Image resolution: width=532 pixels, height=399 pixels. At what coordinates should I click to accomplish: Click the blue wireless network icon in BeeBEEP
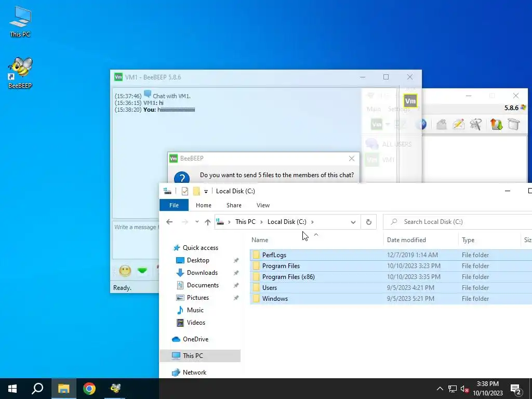(421, 124)
